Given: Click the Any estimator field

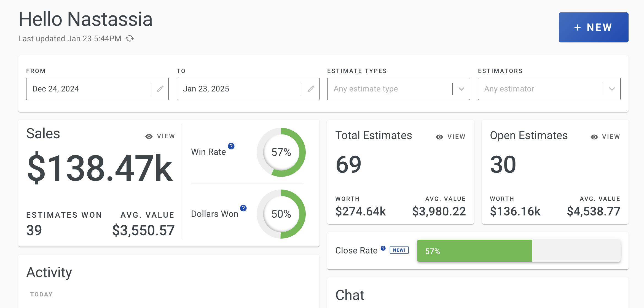Looking at the screenshot, I should pos(549,89).
